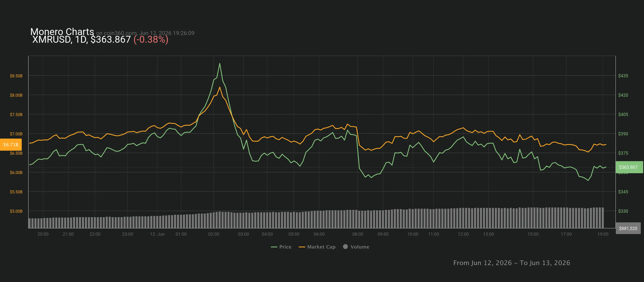Screen dimensions: 644x282
Task: Click the 19:00 time axis label
Action: (x=603, y=234)
